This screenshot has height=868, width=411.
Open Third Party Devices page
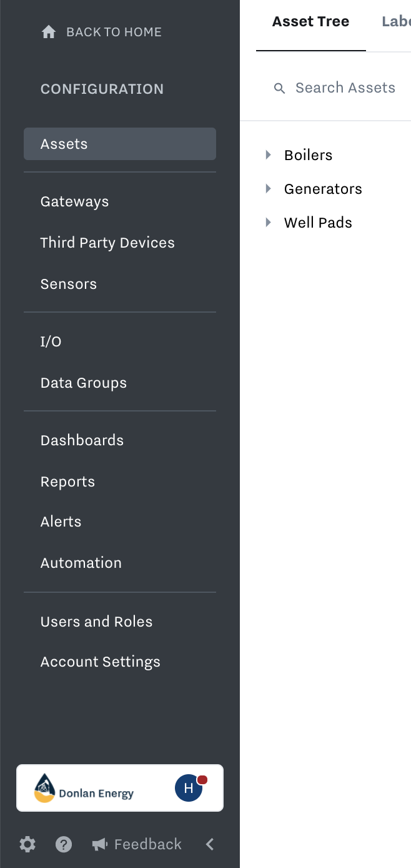coord(107,243)
